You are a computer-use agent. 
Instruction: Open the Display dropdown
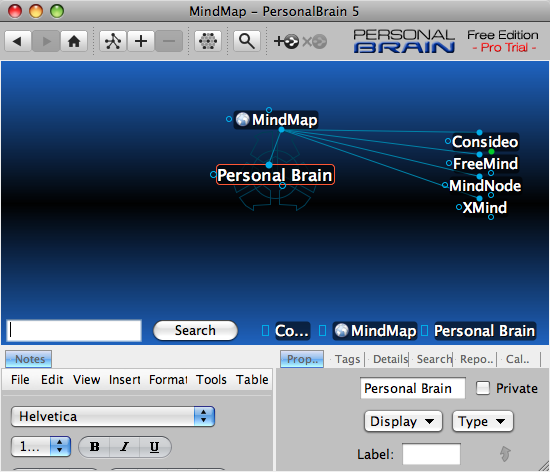[x=403, y=421]
